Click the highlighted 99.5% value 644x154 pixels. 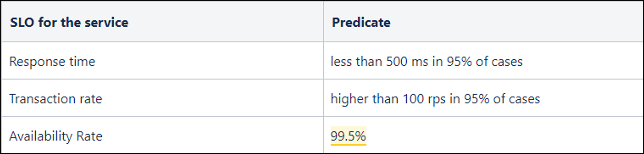(x=348, y=136)
